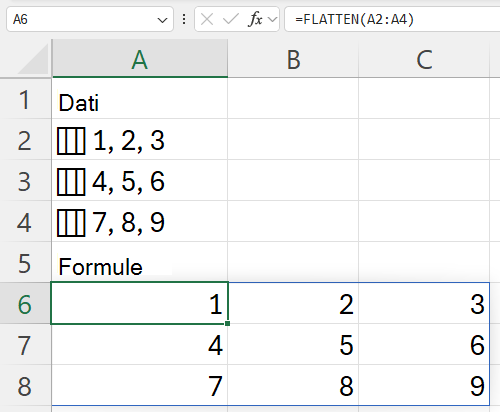This screenshot has height=412, width=500.
Task: Click the array data type icon in A3
Action: pyautogui.click(x=71, y=182)
